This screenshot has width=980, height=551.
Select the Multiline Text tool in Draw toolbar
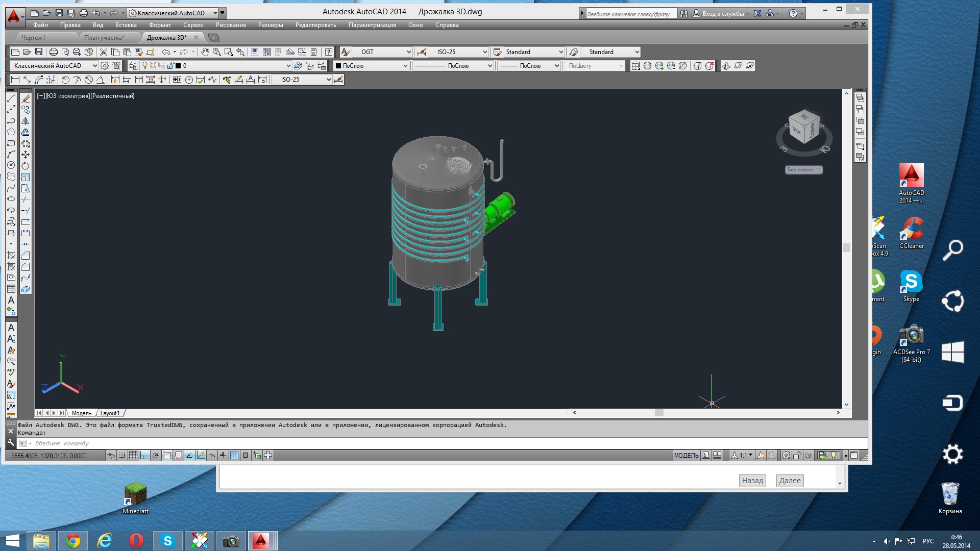11,300
